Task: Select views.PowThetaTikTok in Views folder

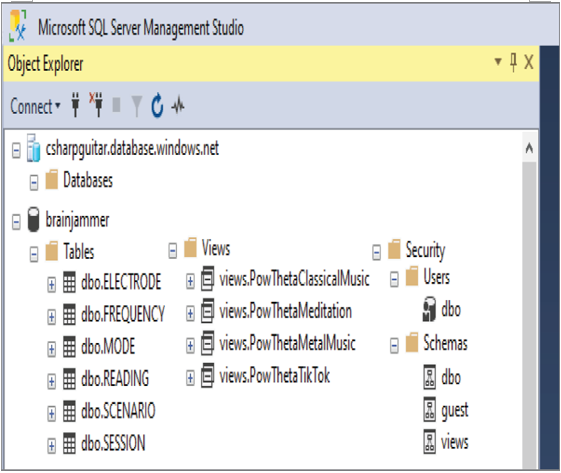Action: coord(274,376)
